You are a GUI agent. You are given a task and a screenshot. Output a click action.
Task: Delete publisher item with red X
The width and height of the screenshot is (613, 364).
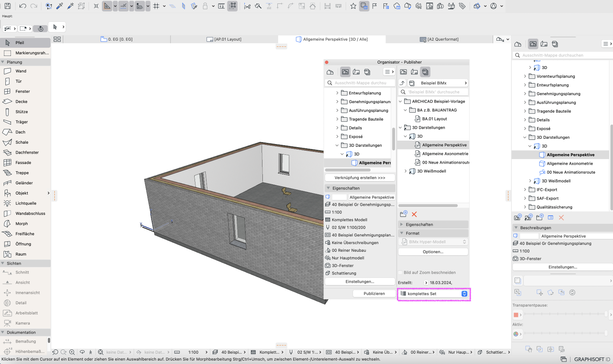pyautogui.click(x=414, y=215)
